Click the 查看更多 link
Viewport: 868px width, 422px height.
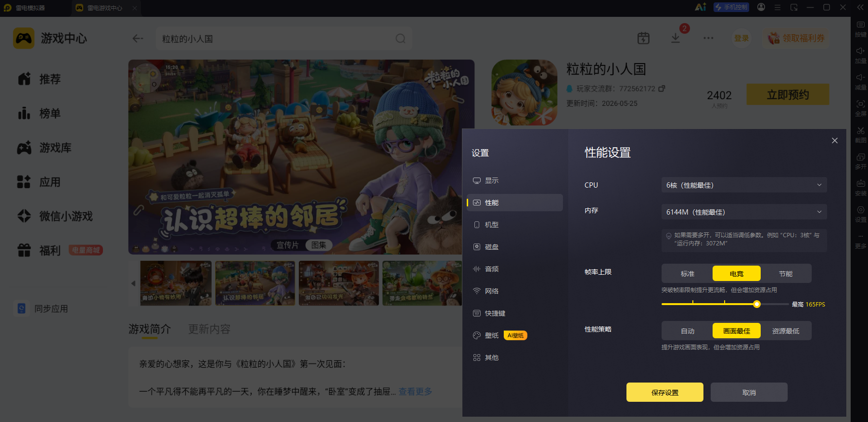(x=415, y=391)
